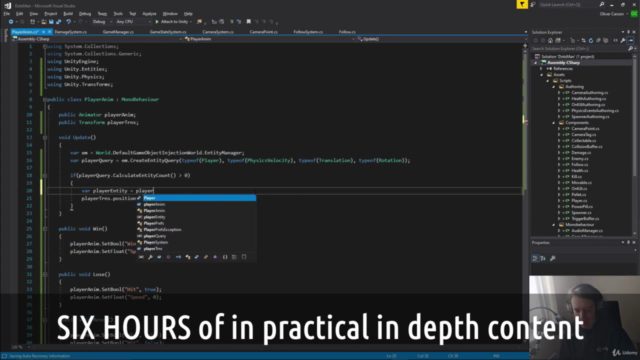Toggle auto-hide pin of Solution Explorer
The width and height of the screenshot is (640, 360).
[x=628, y=32]
